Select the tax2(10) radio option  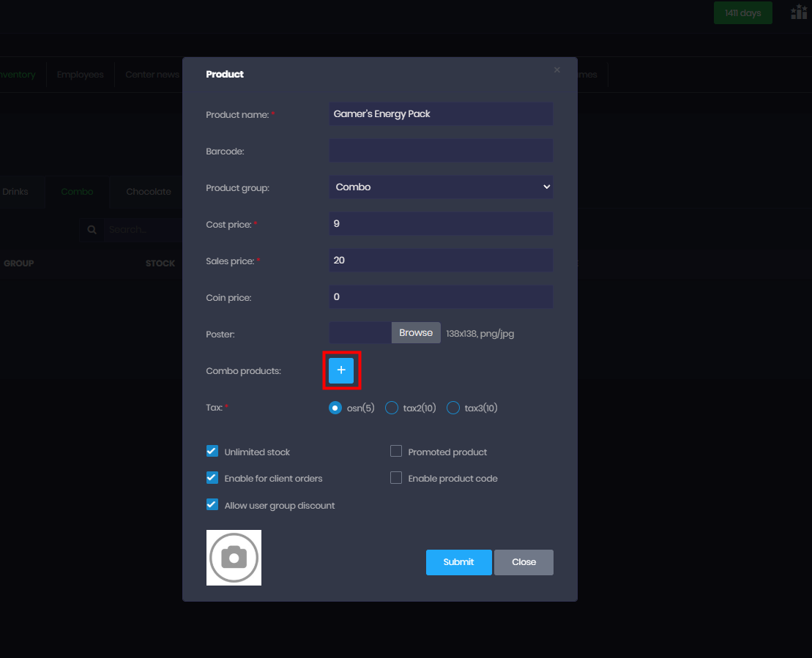pyautogui.click(x=392, y=408)
